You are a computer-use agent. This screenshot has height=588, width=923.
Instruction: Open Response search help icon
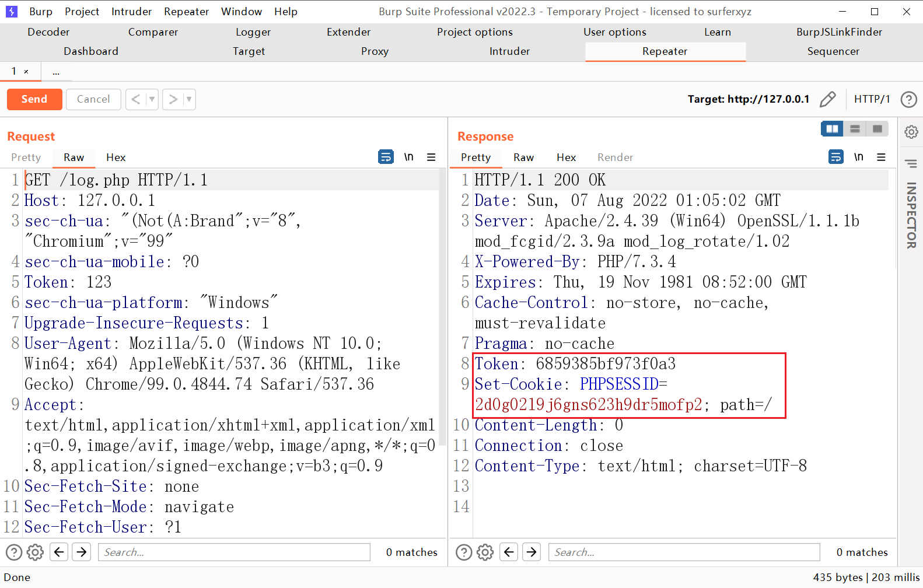coord(464,552)
